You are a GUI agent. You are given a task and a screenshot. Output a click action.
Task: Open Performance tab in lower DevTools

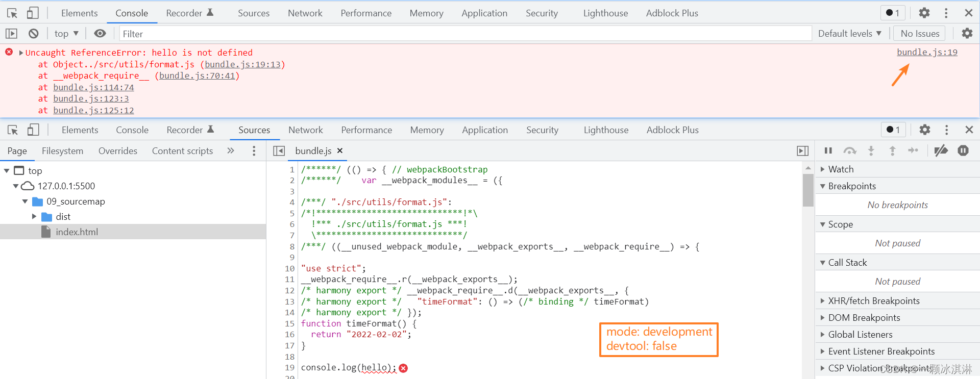click(x=366, y=130)
